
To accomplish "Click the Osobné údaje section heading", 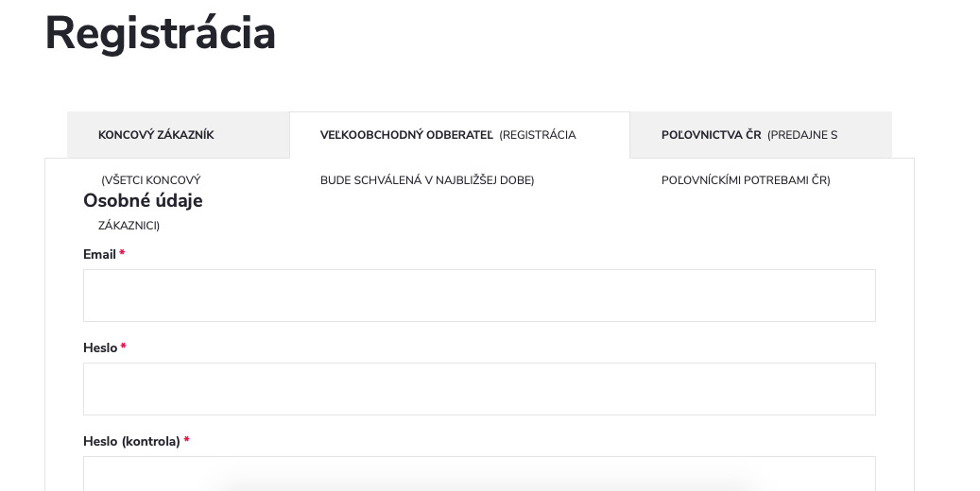I will pos(143,201).
